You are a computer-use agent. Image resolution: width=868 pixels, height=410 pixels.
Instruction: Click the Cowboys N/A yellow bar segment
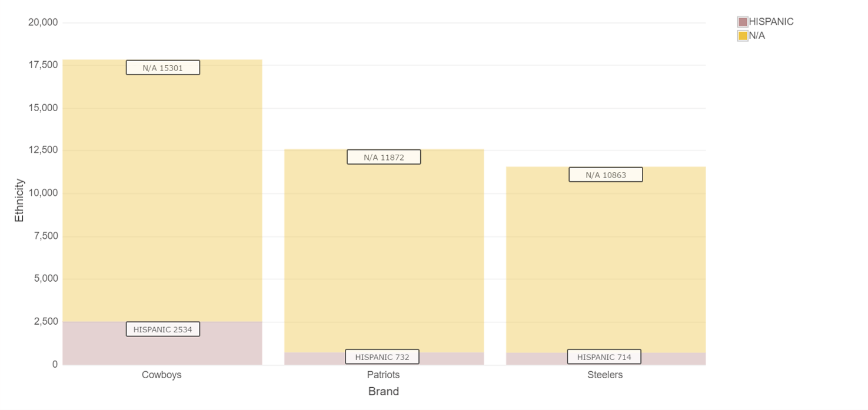click(x=162, y=194)
